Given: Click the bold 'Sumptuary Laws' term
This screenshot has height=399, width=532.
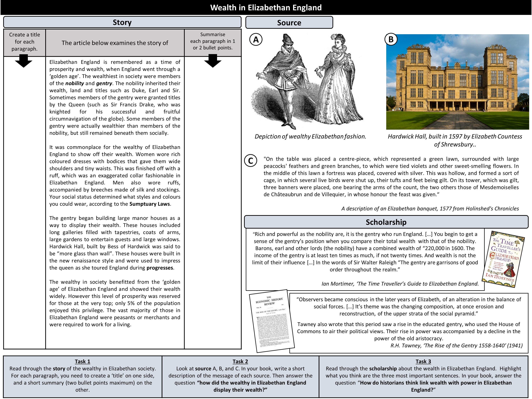Looking at the screenshot, I should (x=150, y=204).
